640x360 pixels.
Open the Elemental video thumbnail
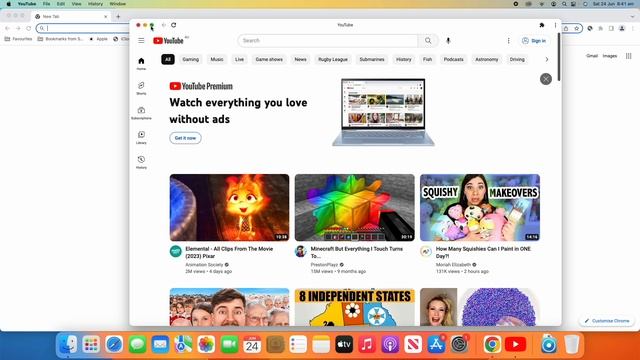point(229,207)
